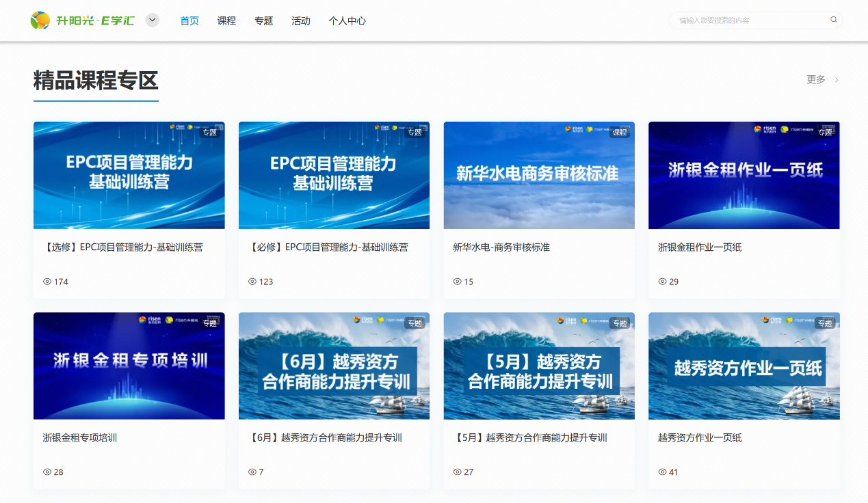
Task: Click the 精品课程专区 heading
Action: point(96,81)
